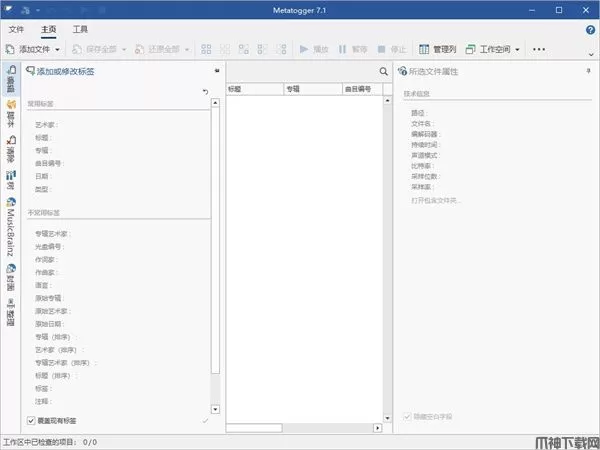Expand the 工作空间 dropdown

pyautogui.click(x=517, y=49)
